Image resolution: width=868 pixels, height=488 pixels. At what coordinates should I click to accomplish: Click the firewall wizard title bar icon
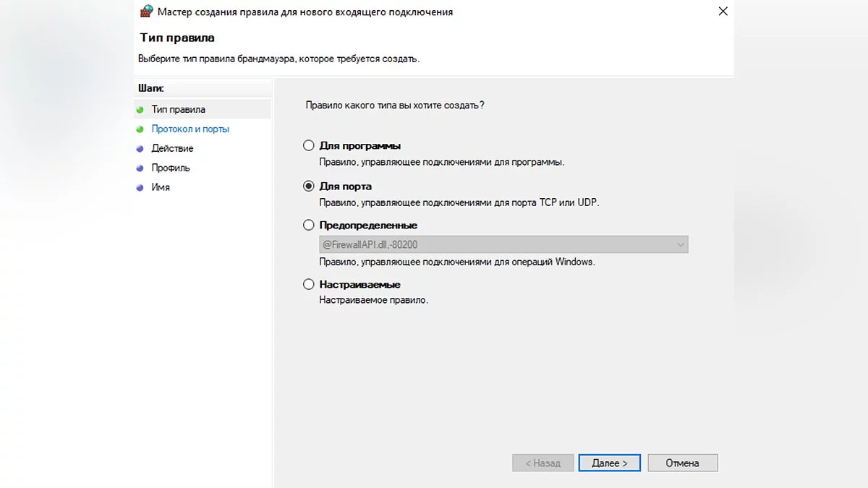click(x=146, y=12)
